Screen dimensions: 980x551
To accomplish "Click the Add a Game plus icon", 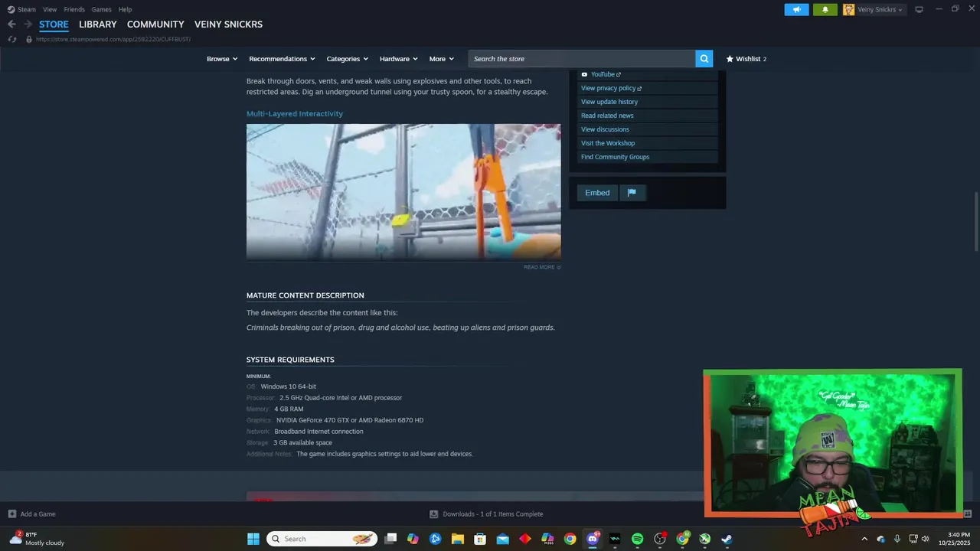I will pyautogui.click(x=11, y=514).
